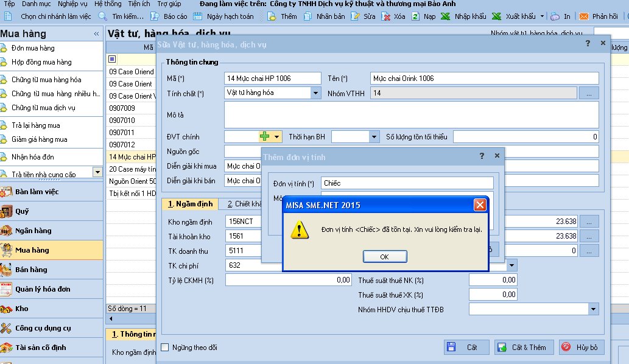This screenshot has height=364, width=629.
Task: Switch to Ngân hàng module
Action: tap(51, 231)
